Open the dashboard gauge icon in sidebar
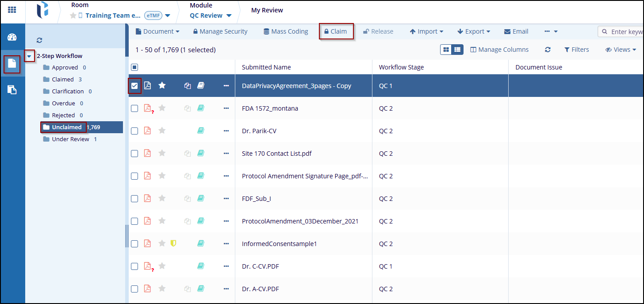The height and width of the screenshot is (304, 644). 12,37
